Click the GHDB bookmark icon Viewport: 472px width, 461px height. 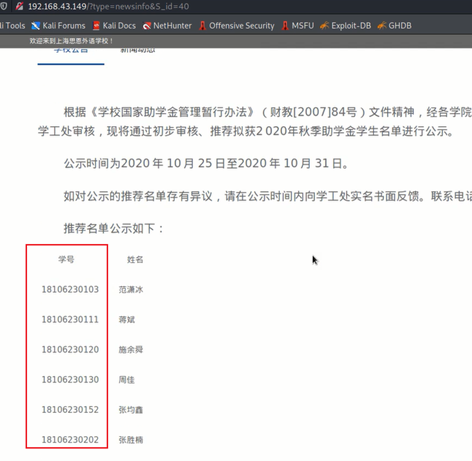[382, 26]
